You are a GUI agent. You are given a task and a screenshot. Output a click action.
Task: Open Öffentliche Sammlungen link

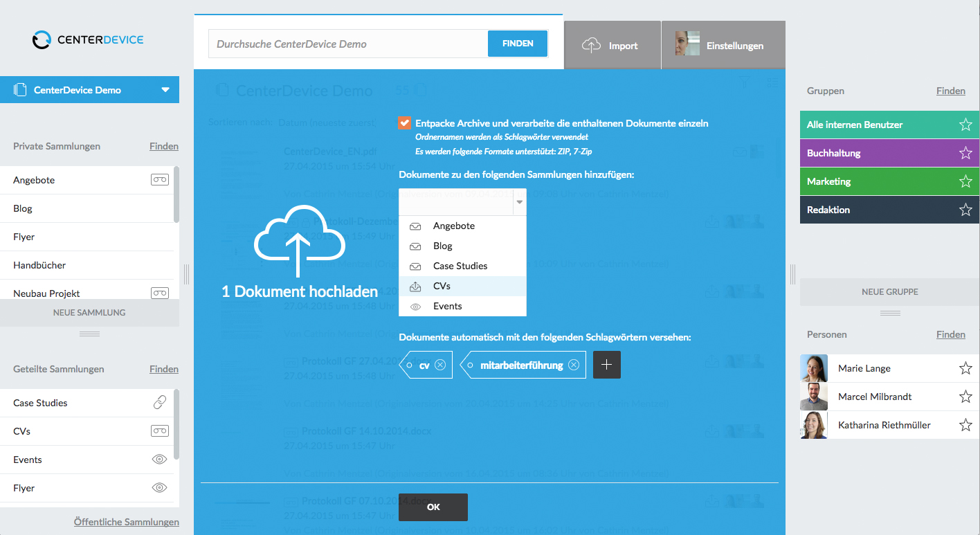coord(127,522)
